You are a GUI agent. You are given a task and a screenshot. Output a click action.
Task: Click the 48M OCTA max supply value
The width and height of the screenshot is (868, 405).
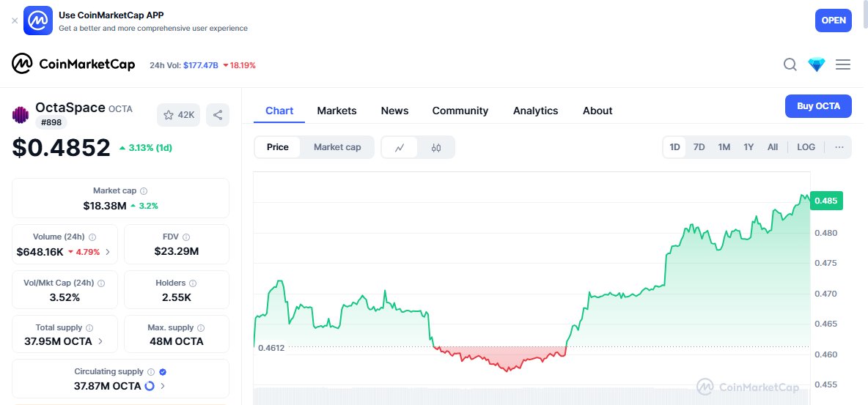point(177,341)
